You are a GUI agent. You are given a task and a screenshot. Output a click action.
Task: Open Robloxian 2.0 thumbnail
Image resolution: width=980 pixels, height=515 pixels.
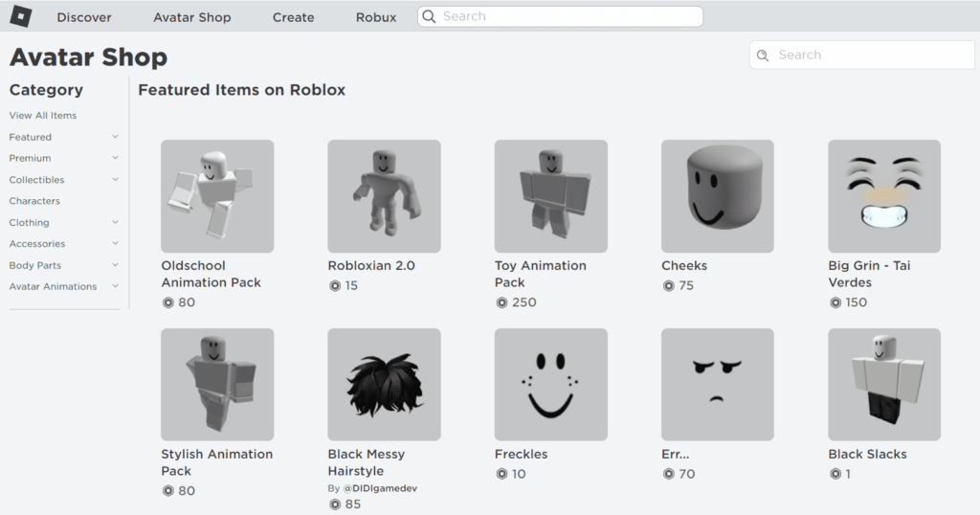pyautogui.click(x=385, y=196)
